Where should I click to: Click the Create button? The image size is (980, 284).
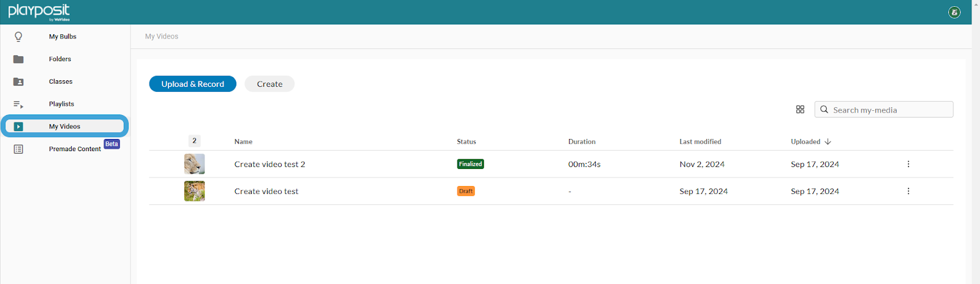pyautogui.click(x=269, y=84)
